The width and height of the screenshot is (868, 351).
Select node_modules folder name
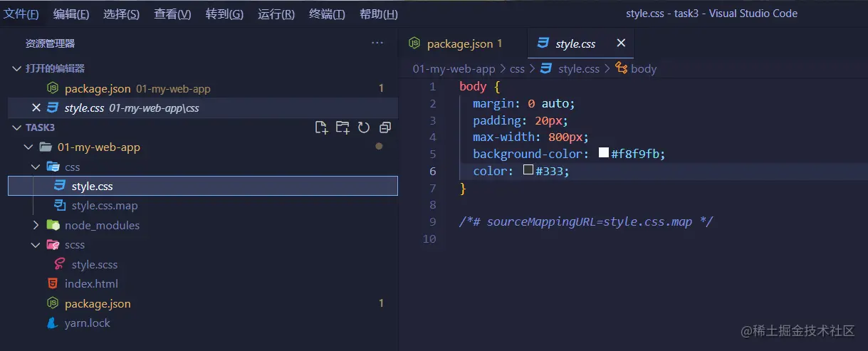click(x=102, y=226)
